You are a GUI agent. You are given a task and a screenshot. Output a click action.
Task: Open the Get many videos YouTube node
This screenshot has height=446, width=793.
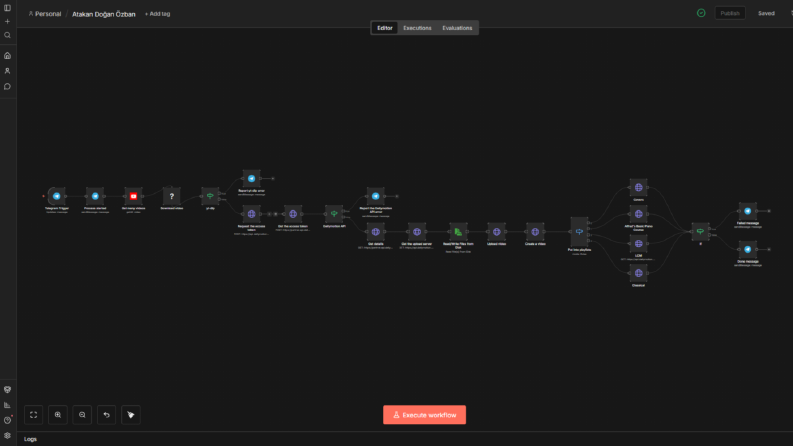click(x=134, y=196)
